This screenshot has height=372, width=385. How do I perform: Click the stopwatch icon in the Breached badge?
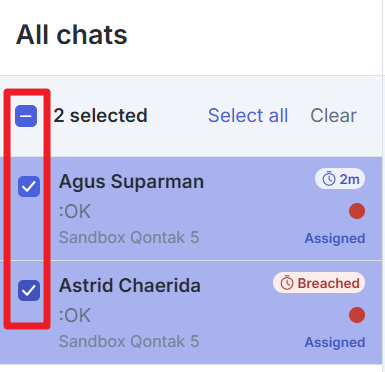coord(287,283)
